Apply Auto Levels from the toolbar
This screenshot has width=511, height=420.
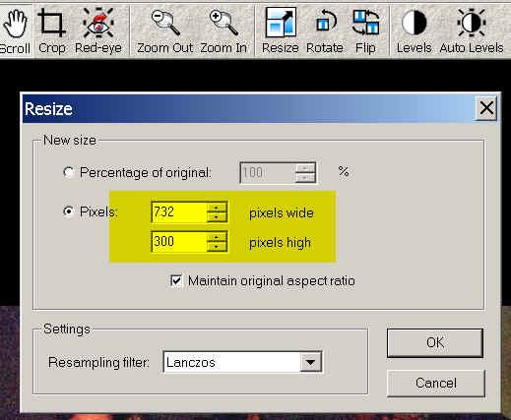[472, 31]
